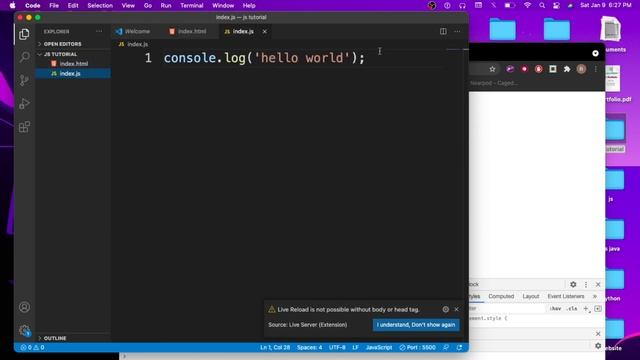Change end of line sequence LF
The image size is (640, 360).
point(356,347)
